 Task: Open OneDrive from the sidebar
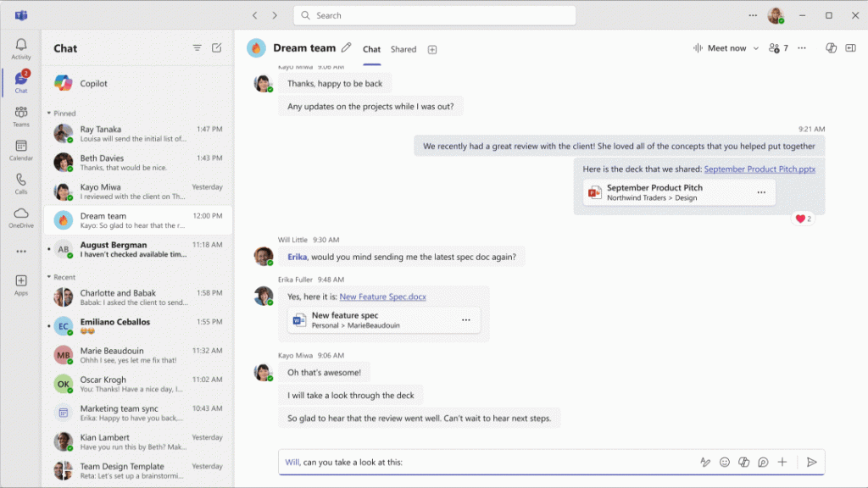pos(21,218)
